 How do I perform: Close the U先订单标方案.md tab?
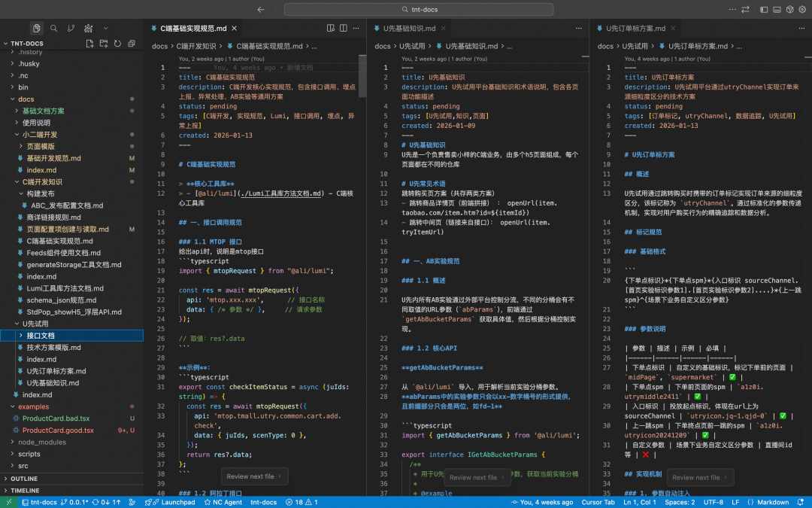click(x=673, y=29)
